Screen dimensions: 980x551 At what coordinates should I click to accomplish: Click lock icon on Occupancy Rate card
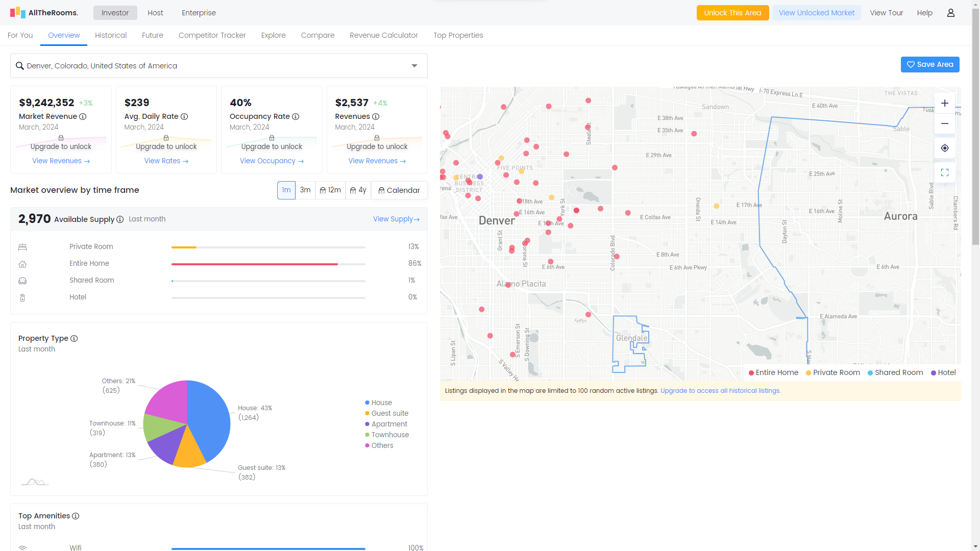tap(272, 138)
